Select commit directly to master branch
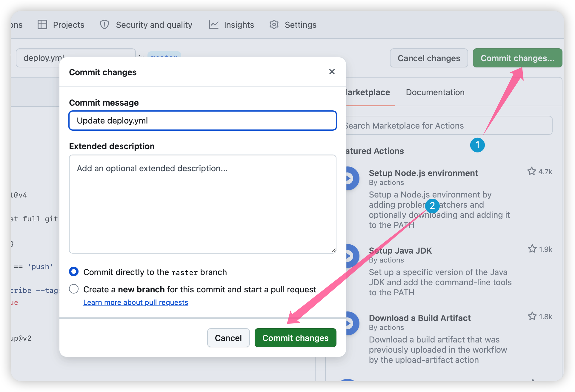The height and width of the screenshot is (392, 575). [x=74, y=272]
